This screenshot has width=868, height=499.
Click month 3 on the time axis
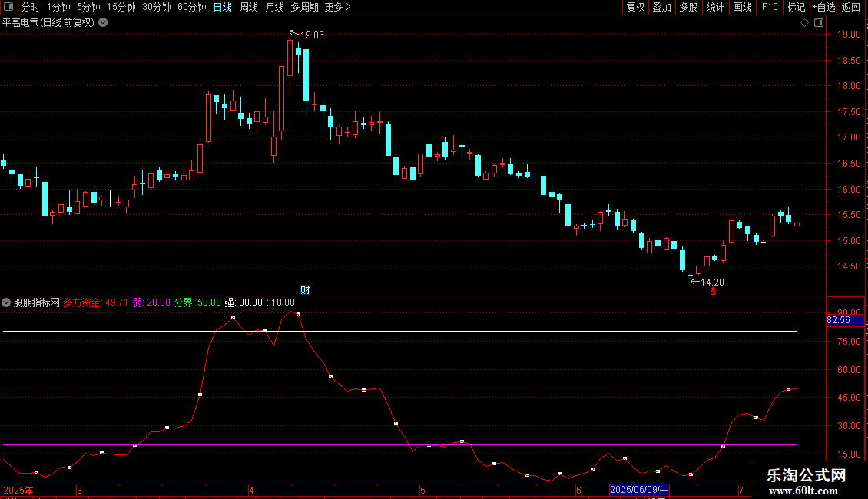point(79,490)
